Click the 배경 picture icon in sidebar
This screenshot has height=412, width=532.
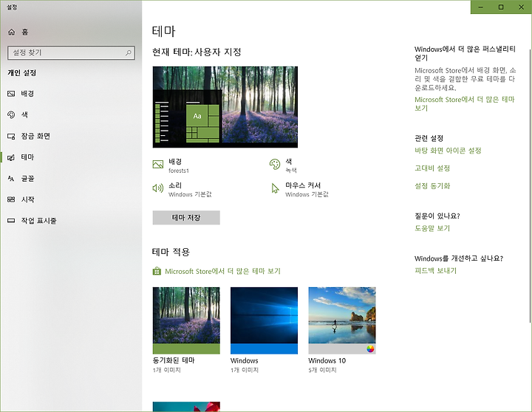pyautogui.click(x=11, y=94)
